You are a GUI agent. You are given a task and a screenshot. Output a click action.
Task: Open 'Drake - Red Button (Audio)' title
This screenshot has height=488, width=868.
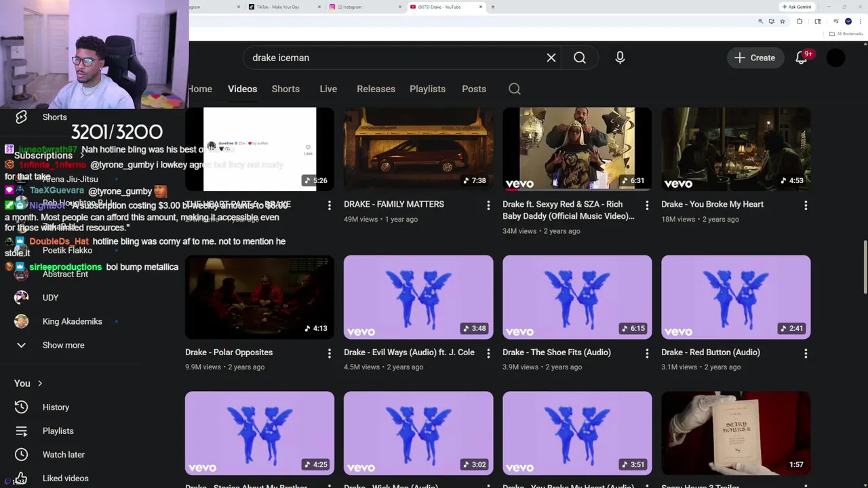pyautogui.click(x=711, y=352)
